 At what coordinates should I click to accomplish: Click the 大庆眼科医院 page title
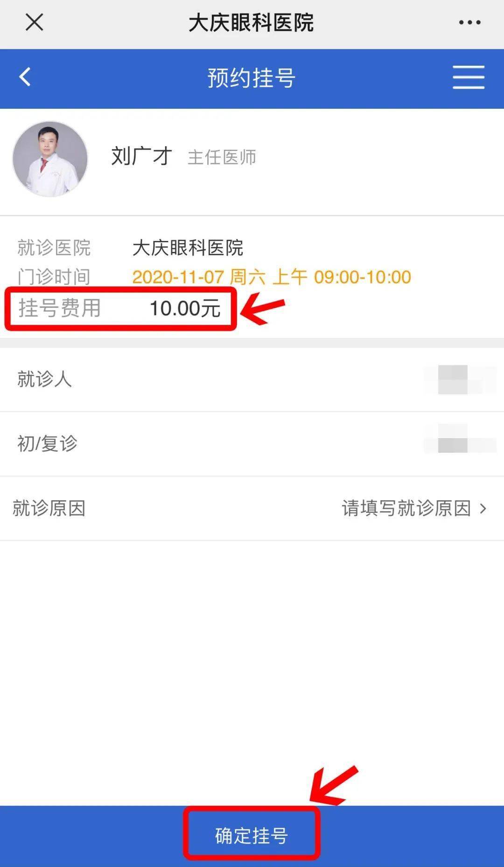(251, 22)
